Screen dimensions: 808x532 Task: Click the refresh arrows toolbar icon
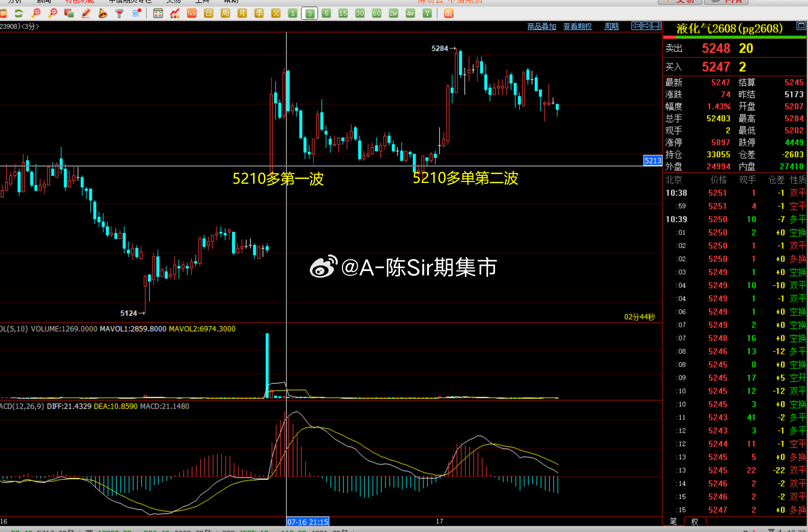[19, 14]
